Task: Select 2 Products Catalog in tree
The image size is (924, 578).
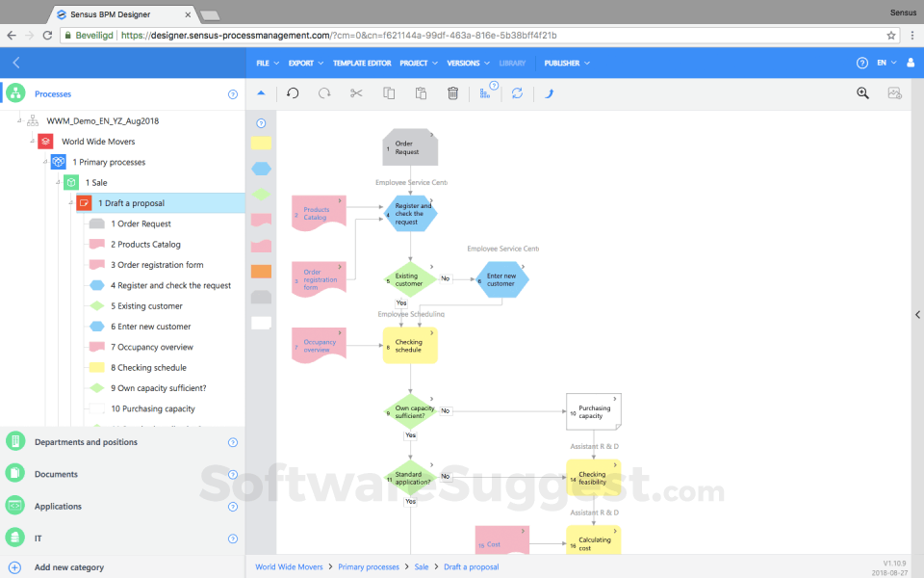Action: pos(145,244)
